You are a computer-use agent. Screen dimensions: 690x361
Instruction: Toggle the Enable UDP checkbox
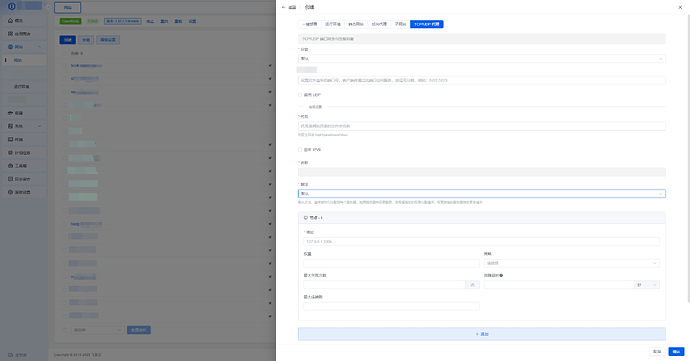tap(300, 95)
